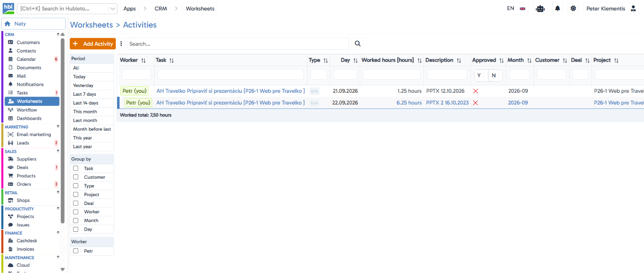Sort table by Worker column
This screenshot has height=273, width=644.
click(x=143, y=60)
